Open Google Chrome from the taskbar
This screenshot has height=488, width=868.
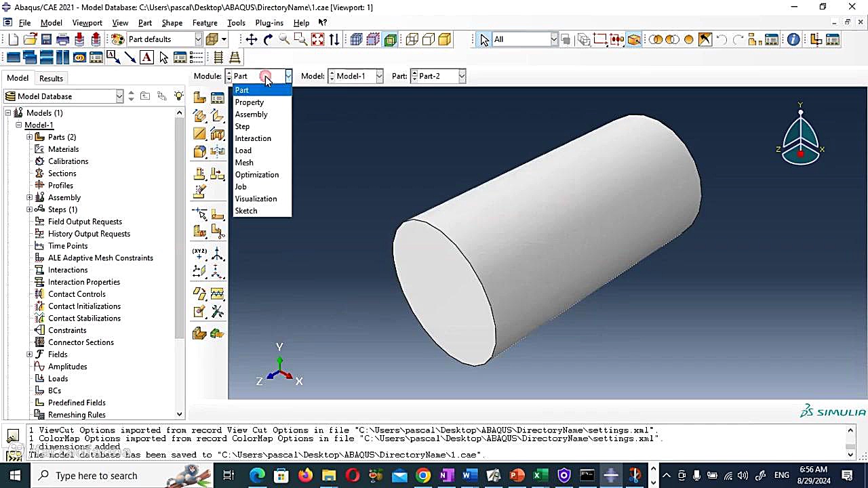(x=422, y=476)
